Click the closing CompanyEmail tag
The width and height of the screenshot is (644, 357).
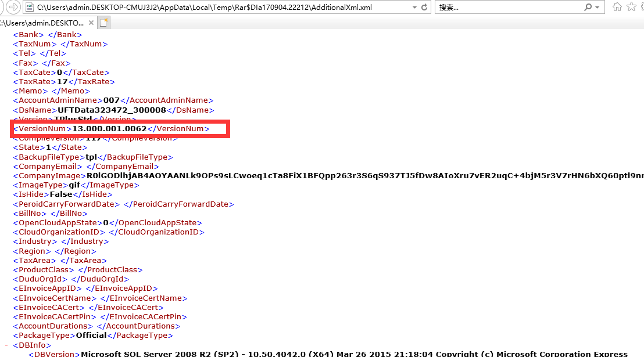pyautogui.click(x=123, y=167)
